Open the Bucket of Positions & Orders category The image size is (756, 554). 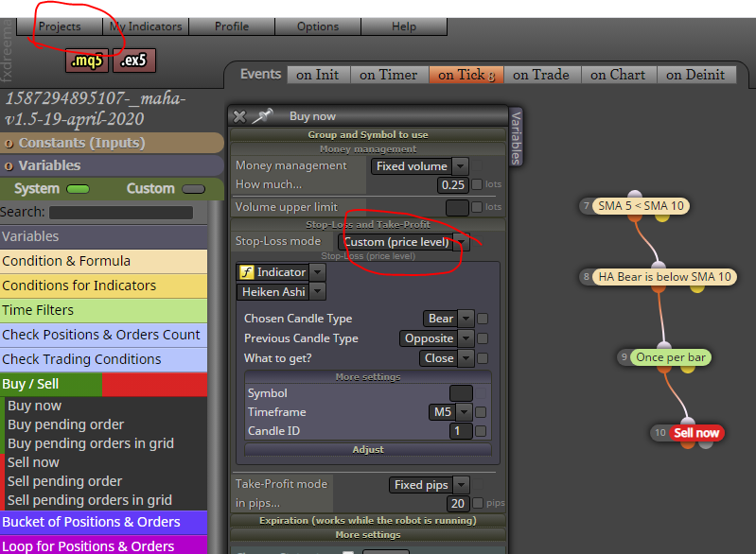(104, 522)
